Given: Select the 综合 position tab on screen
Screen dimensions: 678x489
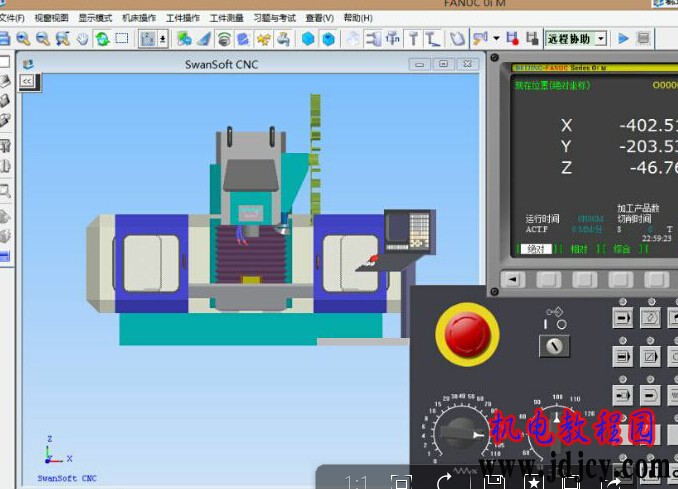Looking at the screenshot, I should (x=621, y=249).
